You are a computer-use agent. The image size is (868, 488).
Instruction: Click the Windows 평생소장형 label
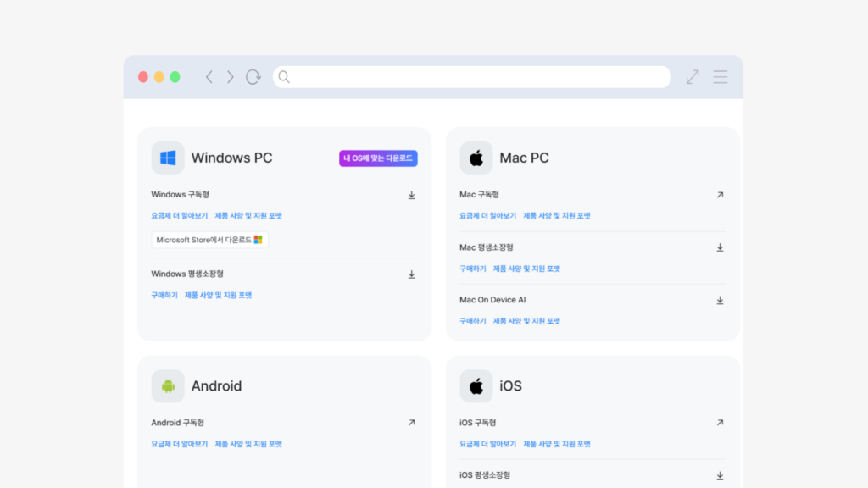[187, 274]
